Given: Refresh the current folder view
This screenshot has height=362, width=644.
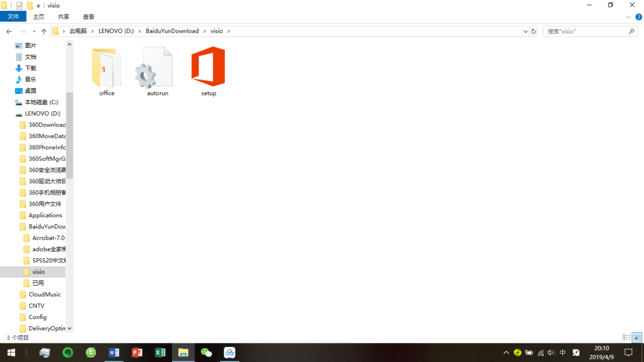Looking at the screenshot, I should 534,31.
